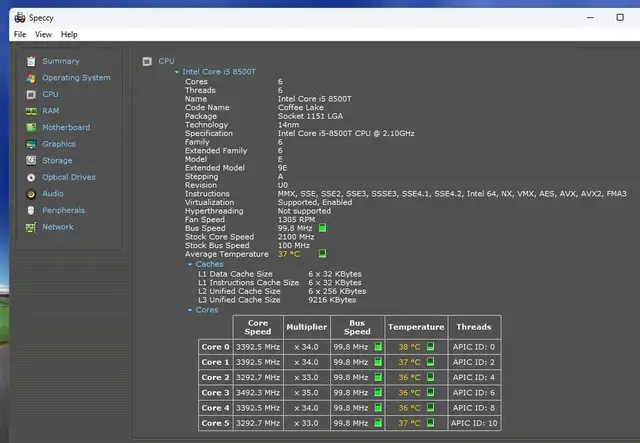This screenshot has height=443, width=640.
Task: Click the Socket 1151 LGA package value
Action: (310, 116)
